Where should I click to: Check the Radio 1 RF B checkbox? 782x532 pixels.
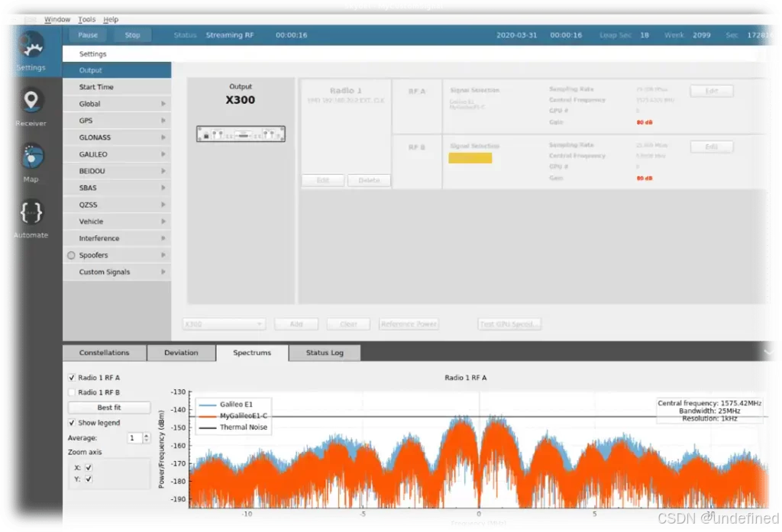72,392
